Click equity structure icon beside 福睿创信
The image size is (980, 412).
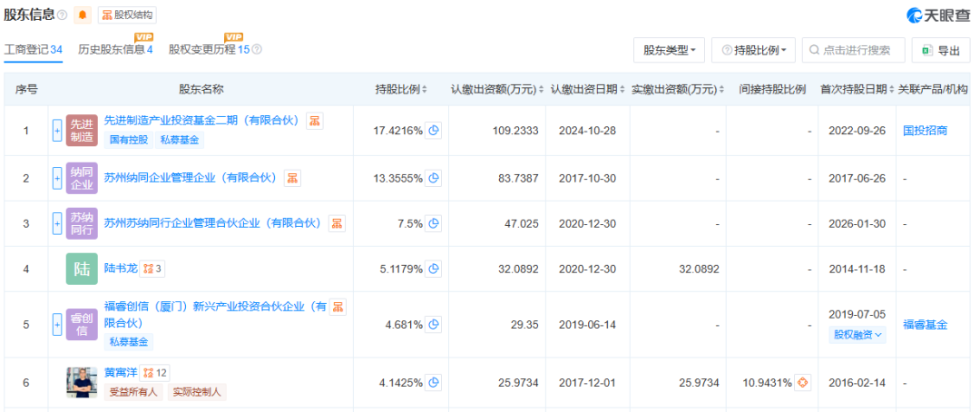(x=338, y=307)
